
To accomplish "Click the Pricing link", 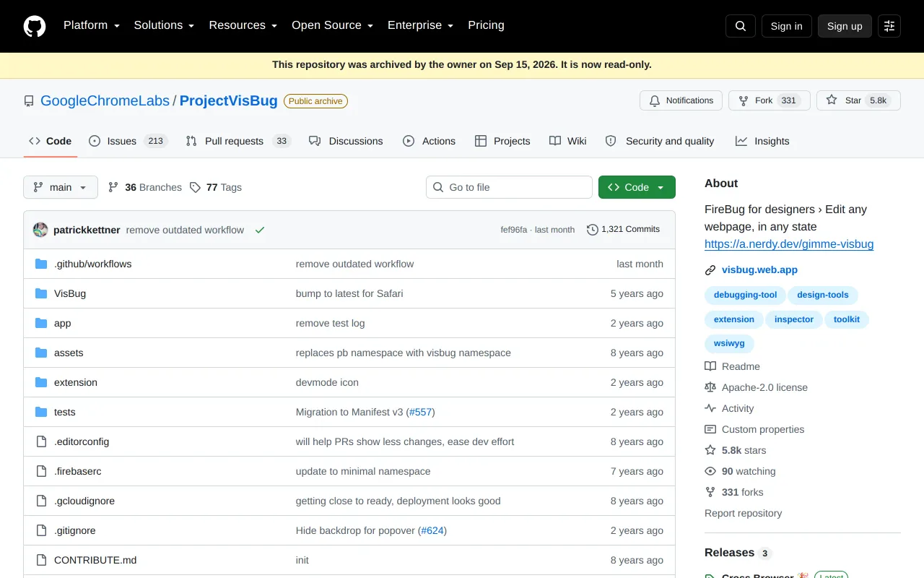I will point(486,25).
